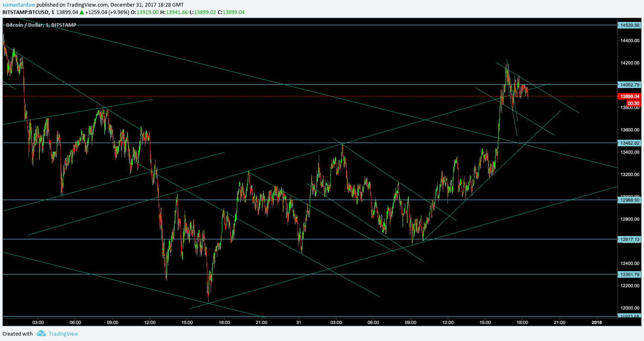Click the red 13899.04 current price axis label
This screenshot has width=644, height=341.
(x=630, y=96)
